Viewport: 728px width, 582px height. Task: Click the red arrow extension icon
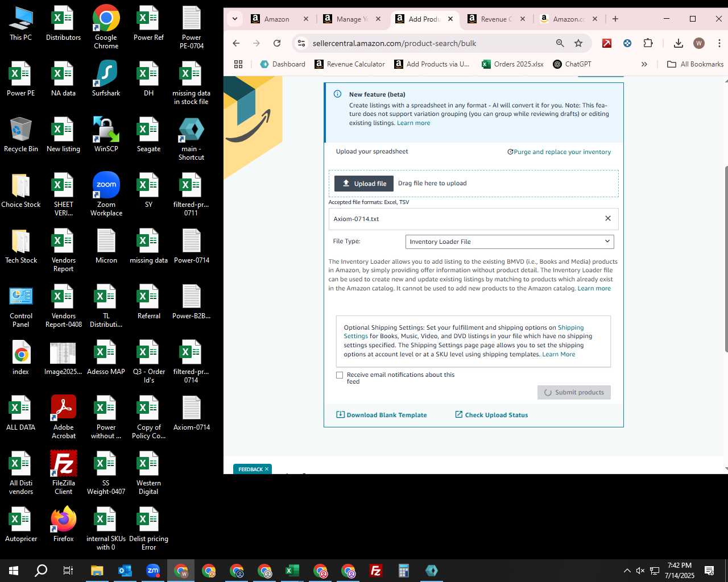tap(607, 43)
